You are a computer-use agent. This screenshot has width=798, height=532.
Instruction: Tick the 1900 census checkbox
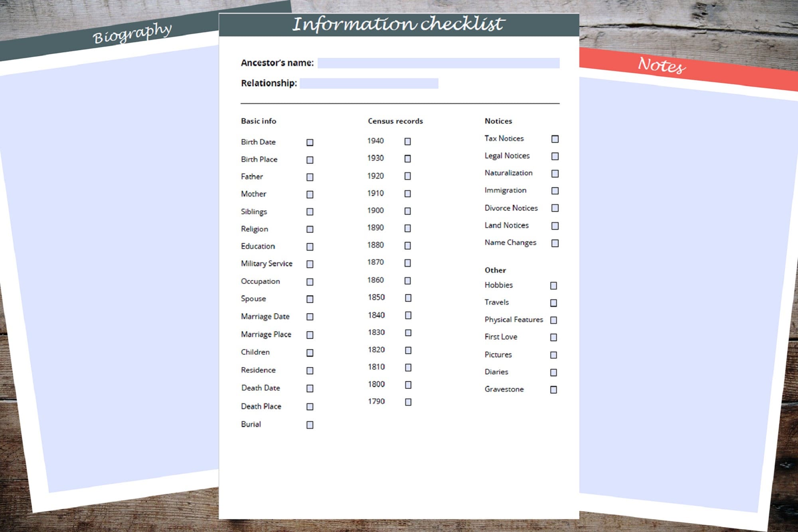(407, 210)
